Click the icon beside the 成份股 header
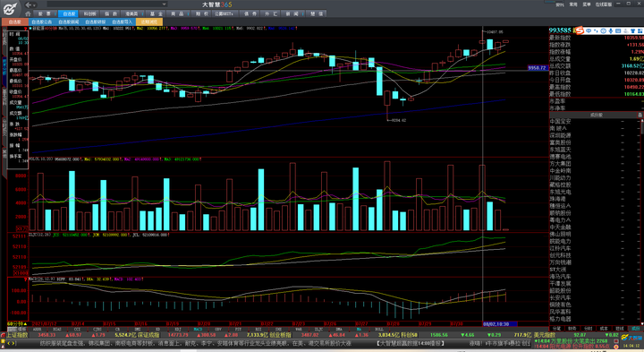The height and width of the screenshot is (352, 644). click(x=640, y=116)
